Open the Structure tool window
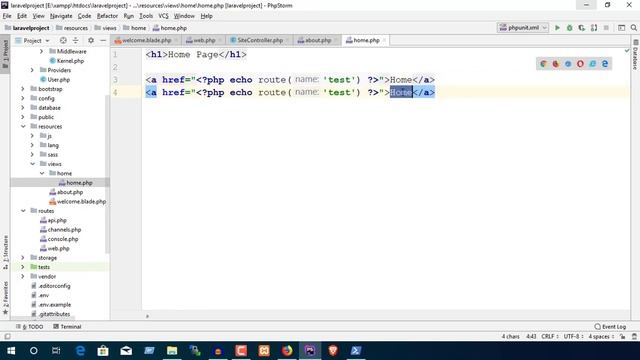The height and width of the screenshot is (360, 640). coord(5,252)
